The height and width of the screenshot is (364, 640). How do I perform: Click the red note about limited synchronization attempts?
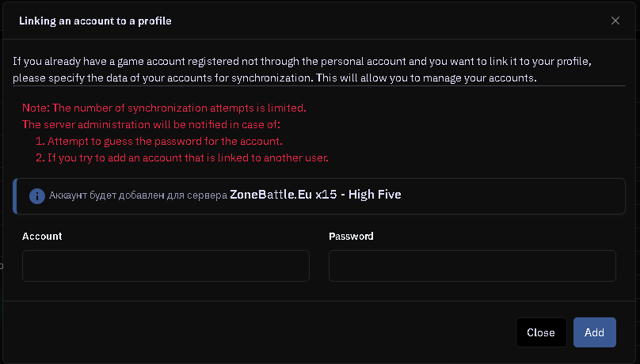(163, 108)
